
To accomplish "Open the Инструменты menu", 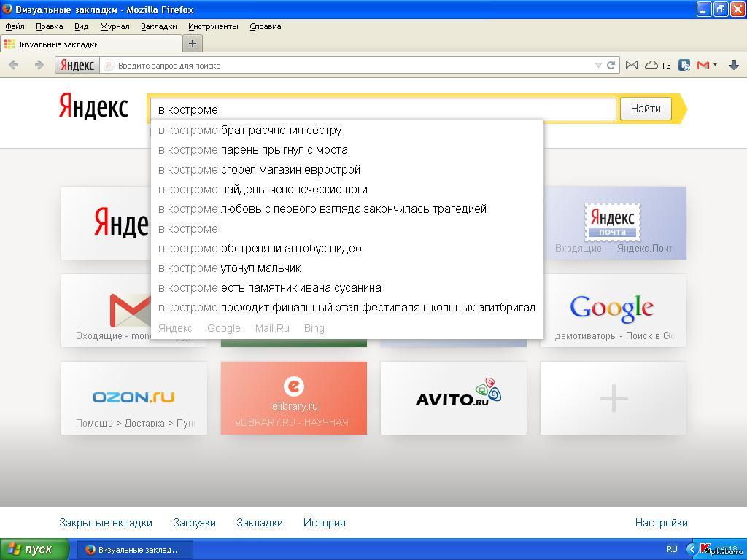I will click(213, 27).
